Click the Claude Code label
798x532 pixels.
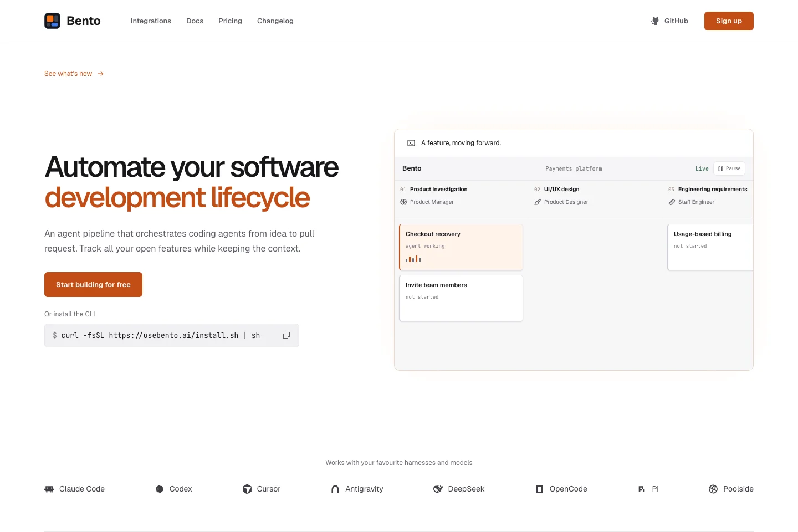pos(82,489)
